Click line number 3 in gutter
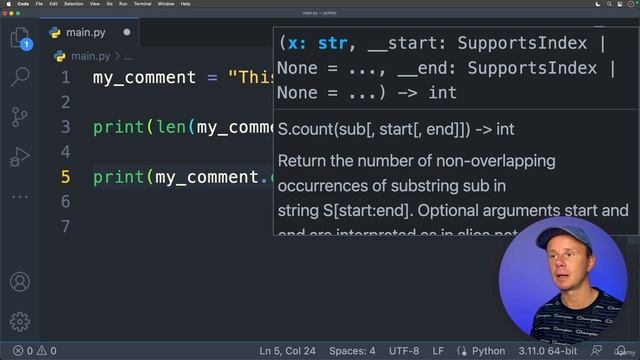Image resolution: width=640 pixels, height=360 pixels. (66, 127)
